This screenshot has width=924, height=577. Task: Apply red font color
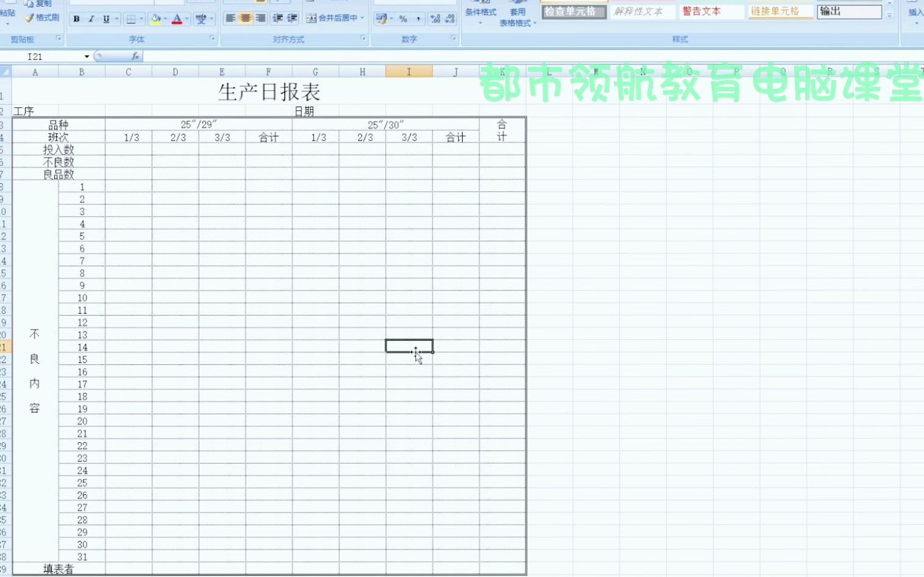click(177, 19)
